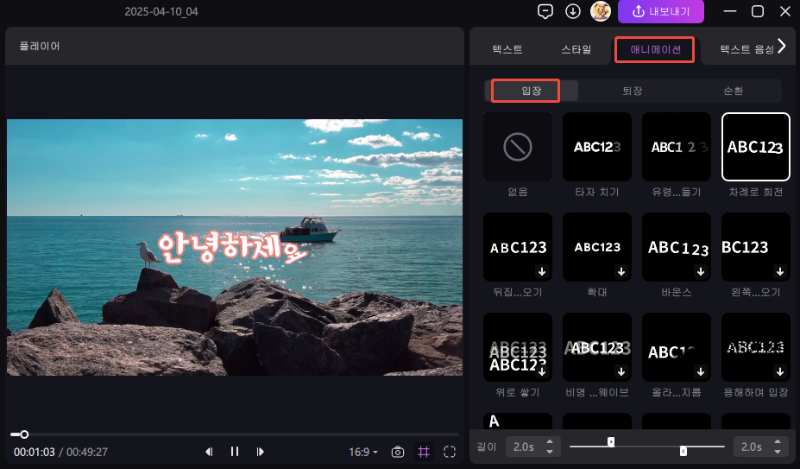Click the left 2.0s duration input field
Image resolution: width=800 pixels, height=469 pixels.
click(531, 447)
